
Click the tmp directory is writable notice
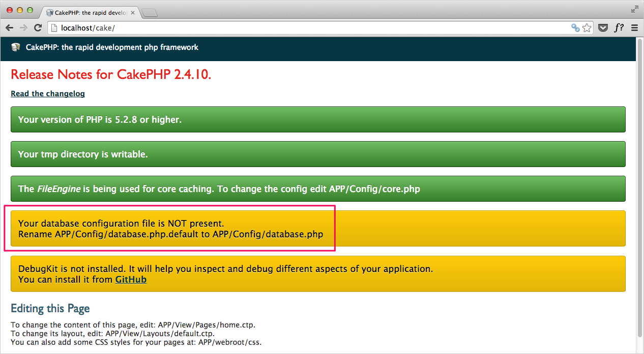pyautogui.click(x=318, y=154)
